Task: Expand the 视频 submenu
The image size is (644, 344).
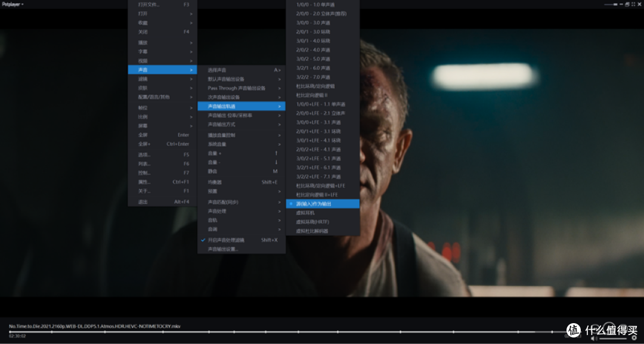Action: click(162, 60)
